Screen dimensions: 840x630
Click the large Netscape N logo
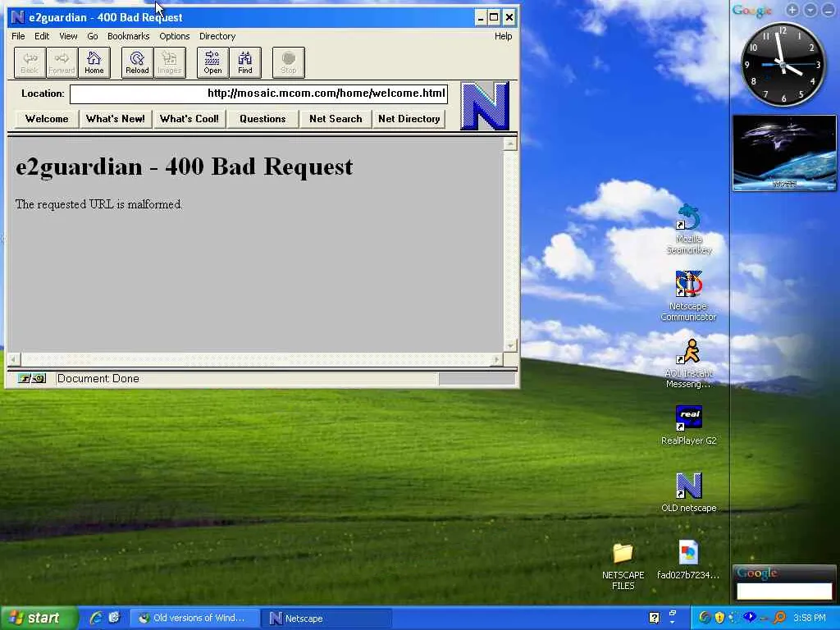(484, 106)
